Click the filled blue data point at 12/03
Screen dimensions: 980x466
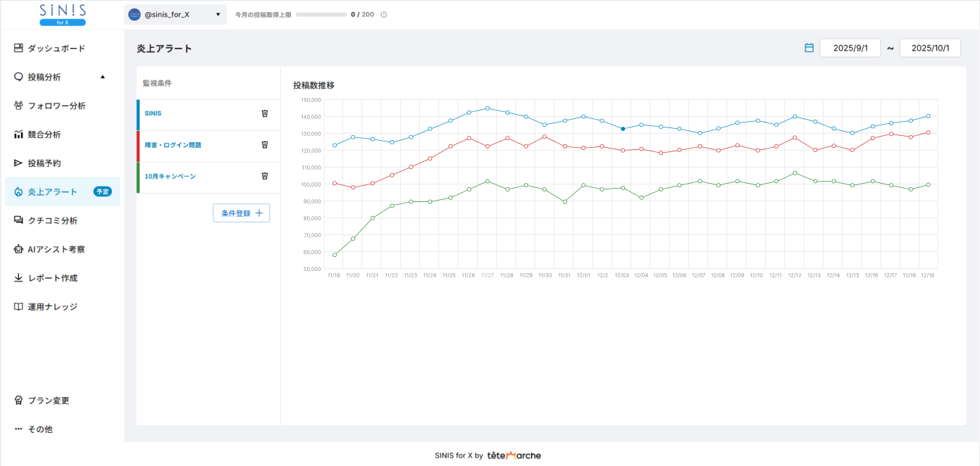[x=623, y=129]
